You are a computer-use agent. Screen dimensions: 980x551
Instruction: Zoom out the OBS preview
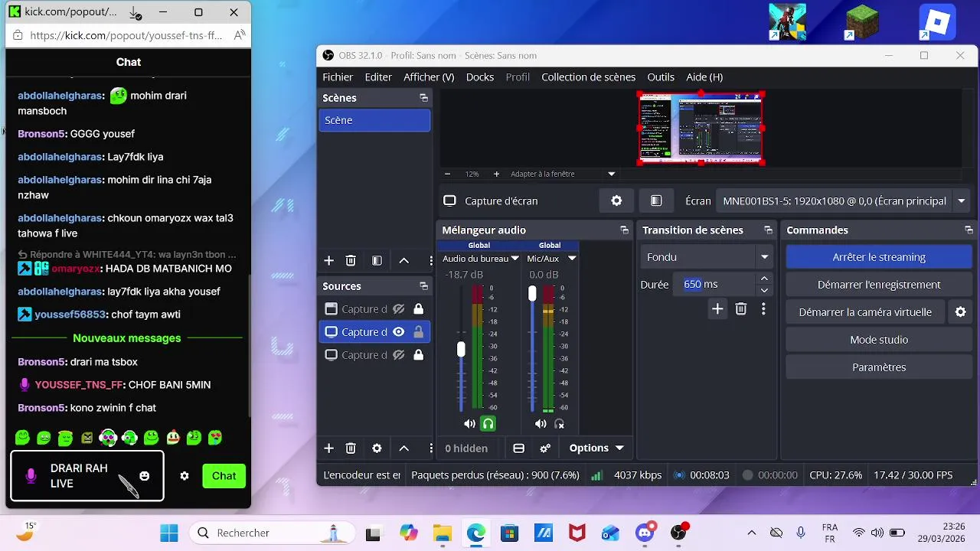point(447,174)
